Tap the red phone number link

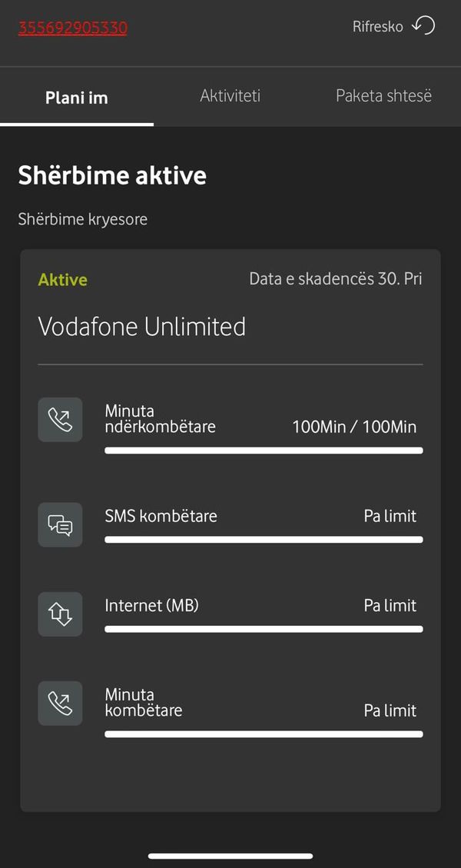[73, 28]
